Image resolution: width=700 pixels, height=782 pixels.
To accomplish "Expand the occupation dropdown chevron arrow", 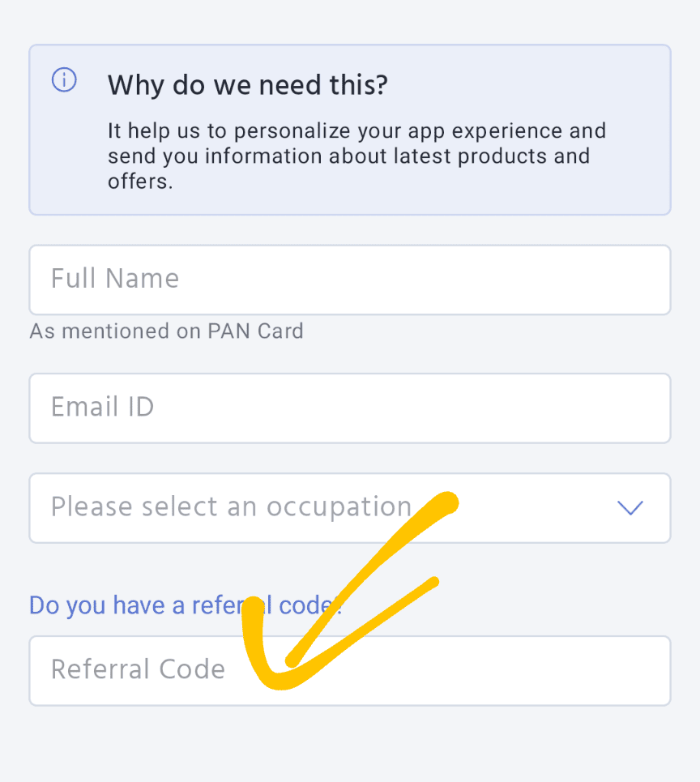I will pyautogui.click(x=630, y=508).
